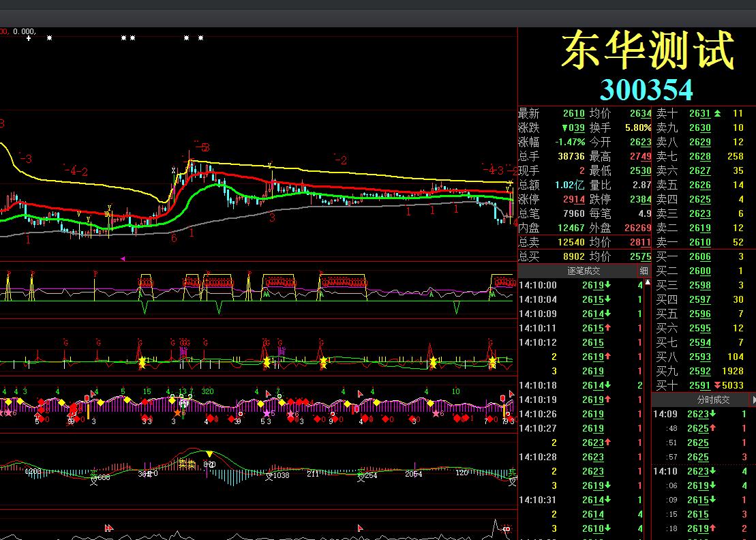
Task: Click the 买九 bid row at 2592
Action: click(703, 371)
